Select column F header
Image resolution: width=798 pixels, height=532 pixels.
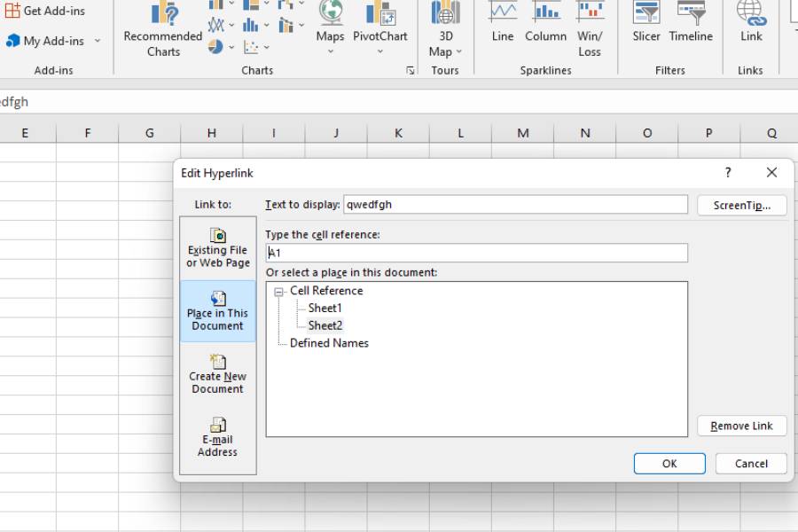[88, 133]
